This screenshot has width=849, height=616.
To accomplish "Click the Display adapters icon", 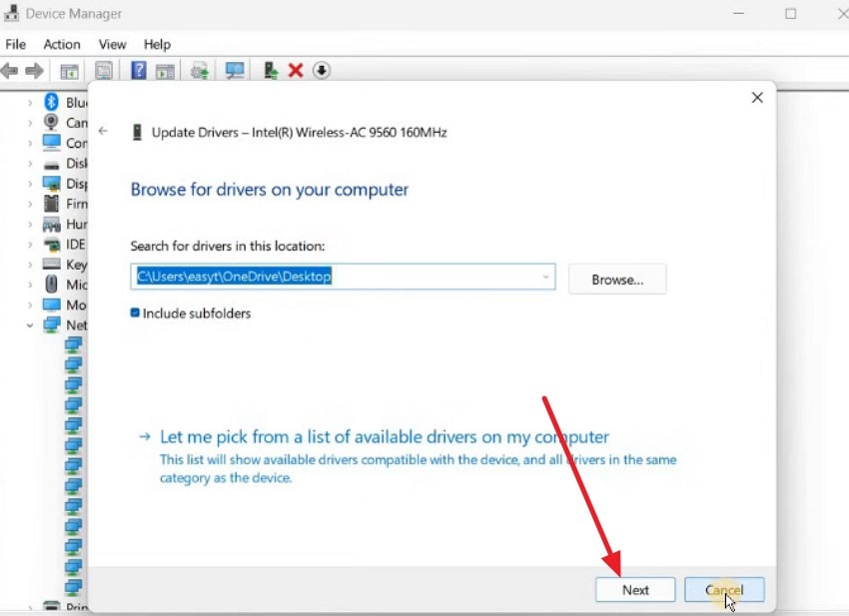I will pos(51,184).
